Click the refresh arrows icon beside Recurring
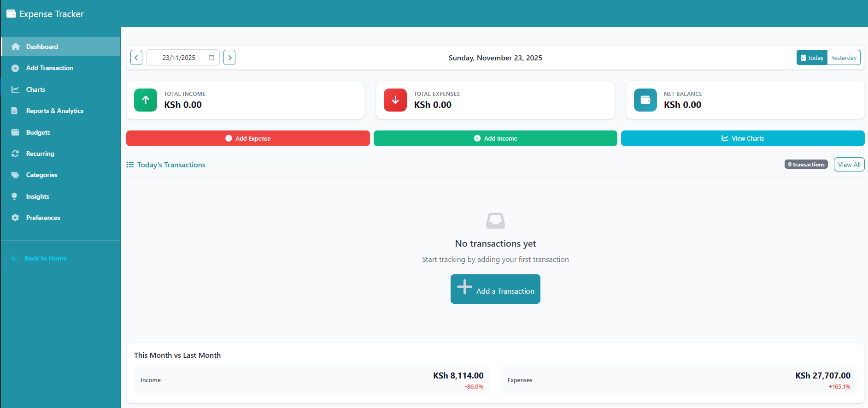 pos(15,154)
